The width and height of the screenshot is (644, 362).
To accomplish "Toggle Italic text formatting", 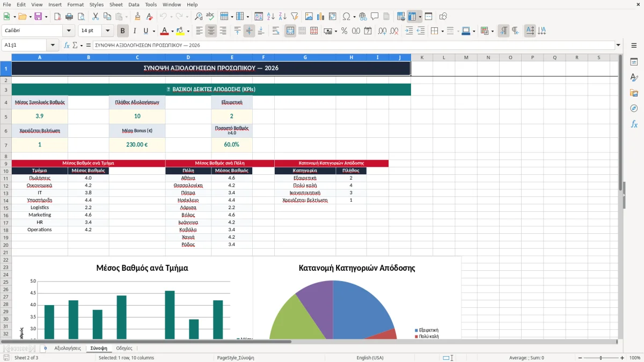I will point(135,31).
